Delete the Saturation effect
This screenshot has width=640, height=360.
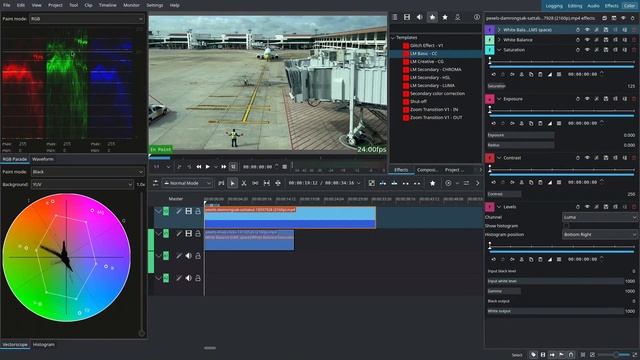(634, 50)
